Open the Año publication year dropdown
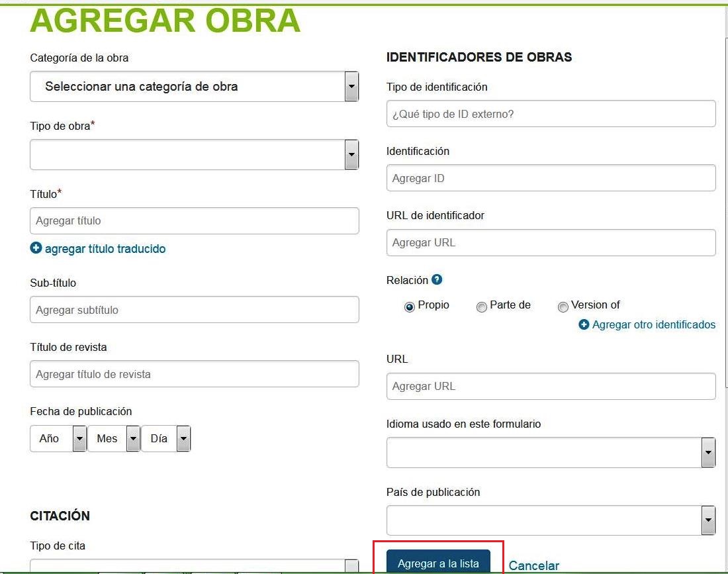Viewport: 728px width, 574px height. (x=58, y=438)
